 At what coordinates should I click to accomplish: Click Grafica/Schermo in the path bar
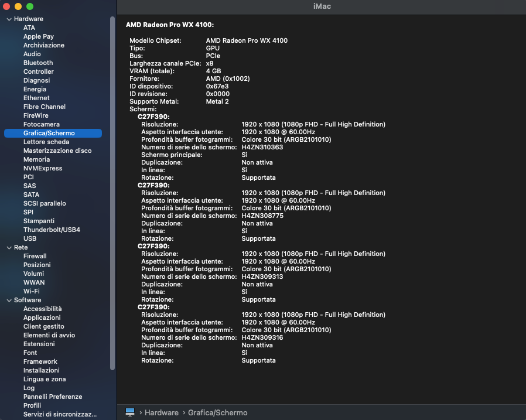pos(217,412)
